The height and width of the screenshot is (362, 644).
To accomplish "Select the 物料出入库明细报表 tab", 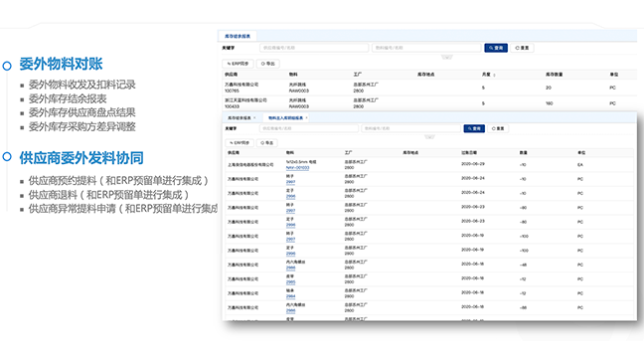I will point(285,118).
